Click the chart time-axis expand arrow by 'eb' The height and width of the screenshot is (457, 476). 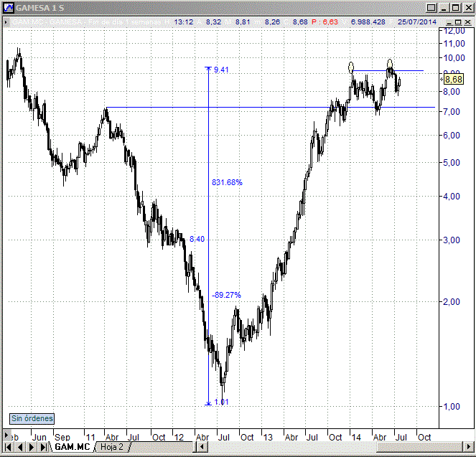6,435
